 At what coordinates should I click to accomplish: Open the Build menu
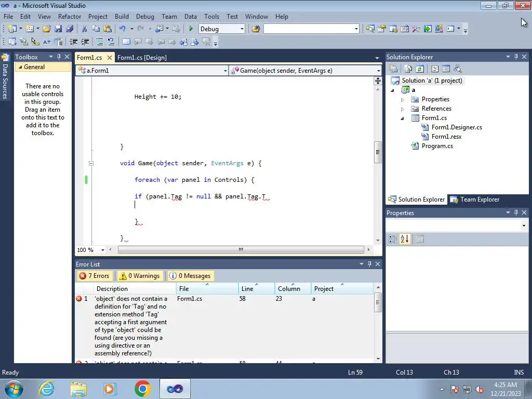pyautogui.click(x=122, y=16)
